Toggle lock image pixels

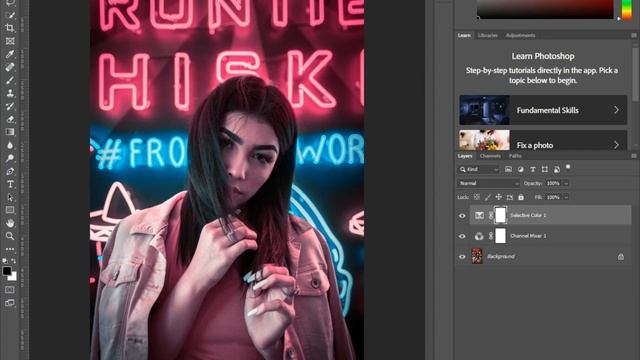(x=488, y=197)
